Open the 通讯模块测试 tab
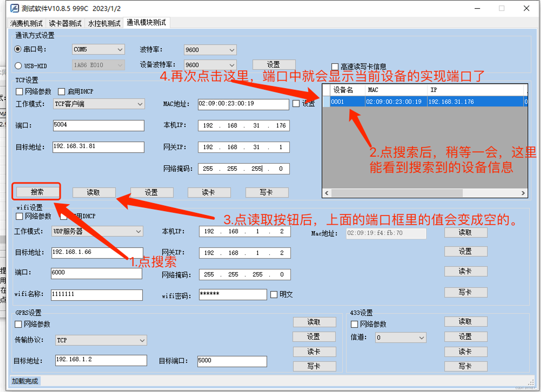 coord(146,22)
